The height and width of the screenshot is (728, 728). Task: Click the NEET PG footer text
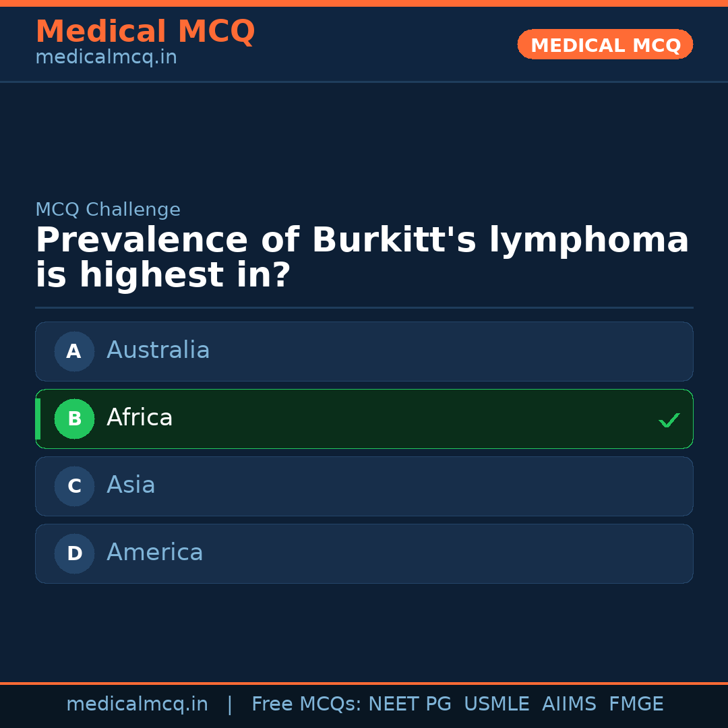pyautogui.click(x=410, y=704)
